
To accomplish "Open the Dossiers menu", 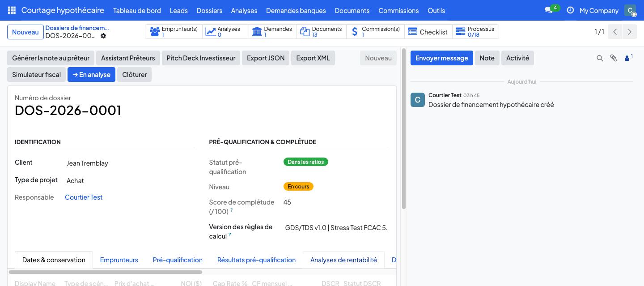I will (x=209, y=10).
